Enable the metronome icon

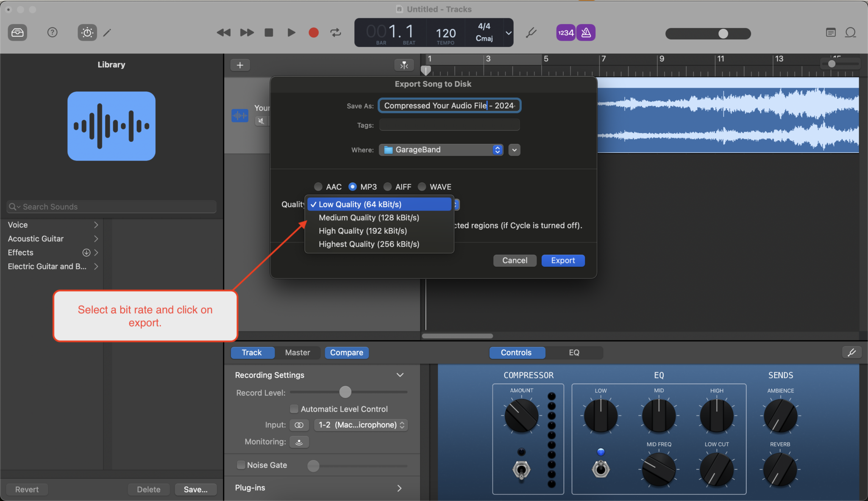pyautogui.click(x=585, y=32)
